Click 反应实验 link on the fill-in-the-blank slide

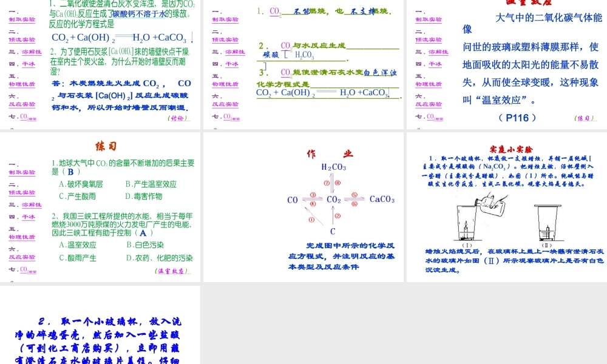click(225, 104)
